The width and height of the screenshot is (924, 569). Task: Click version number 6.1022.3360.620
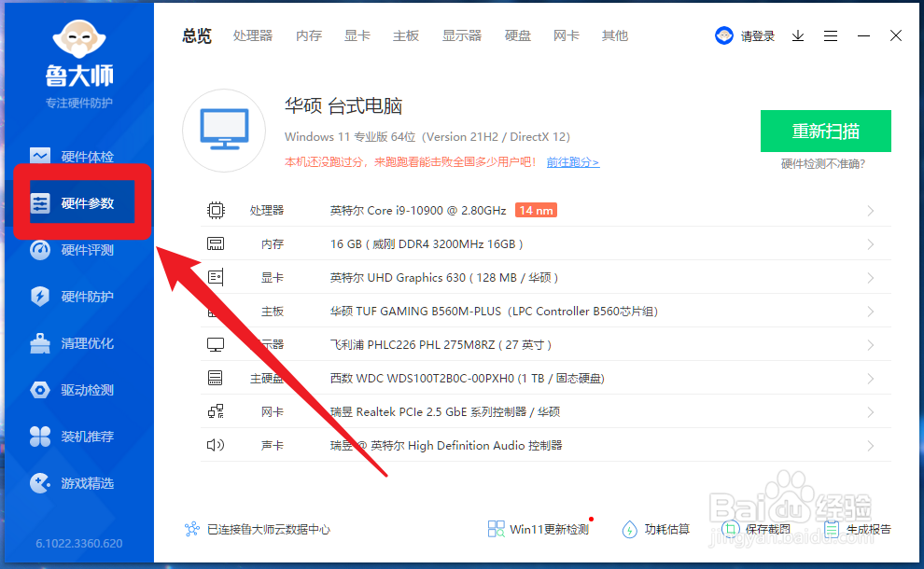tap(79, 543)
